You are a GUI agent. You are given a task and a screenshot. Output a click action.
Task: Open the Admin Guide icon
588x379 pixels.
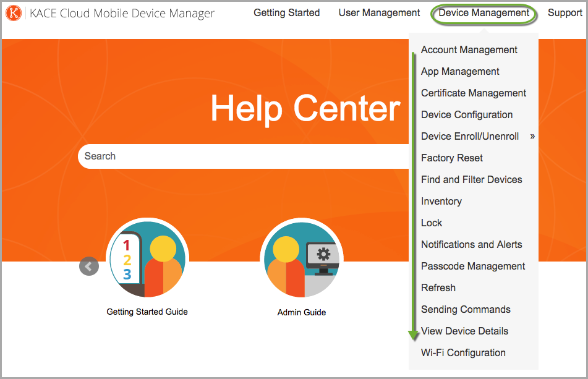[x=301, y=258]
